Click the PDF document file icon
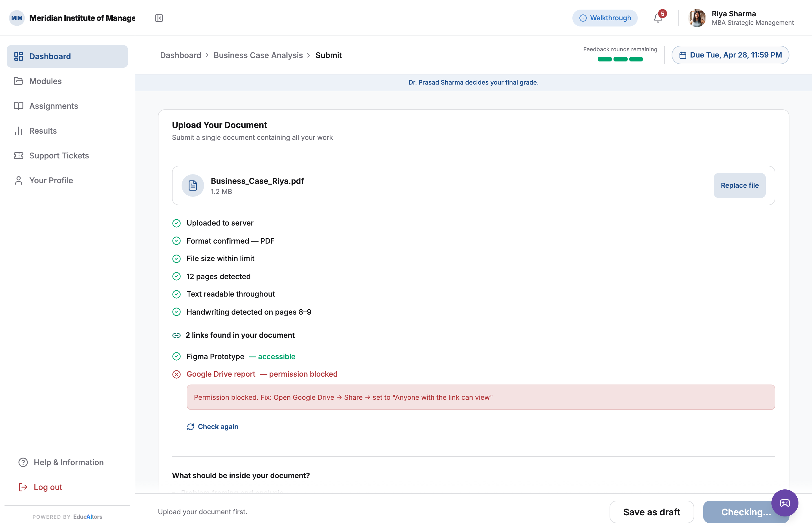 [193, 185]
